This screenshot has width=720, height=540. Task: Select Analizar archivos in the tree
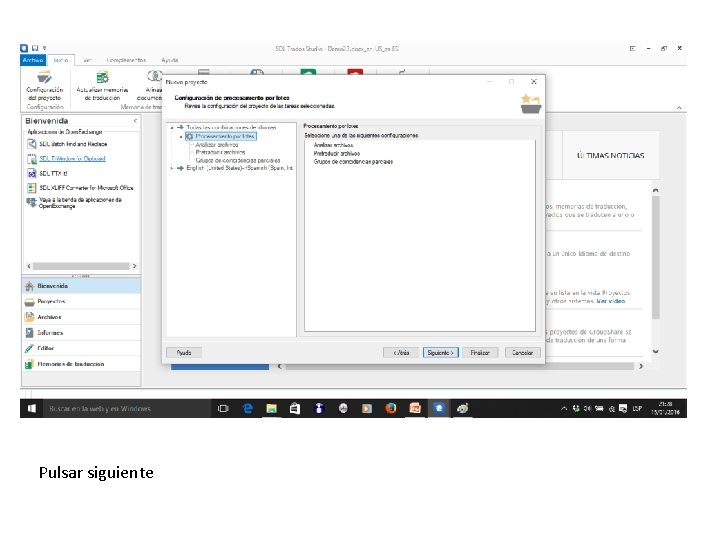(x=217, y=145)
